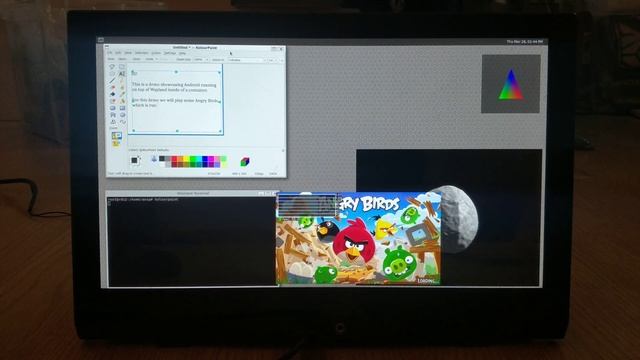Select the Connected Lines tool in KolourPaint
Image resolution: width=640 pixels, height=360 pixels.
click(112, 122)
